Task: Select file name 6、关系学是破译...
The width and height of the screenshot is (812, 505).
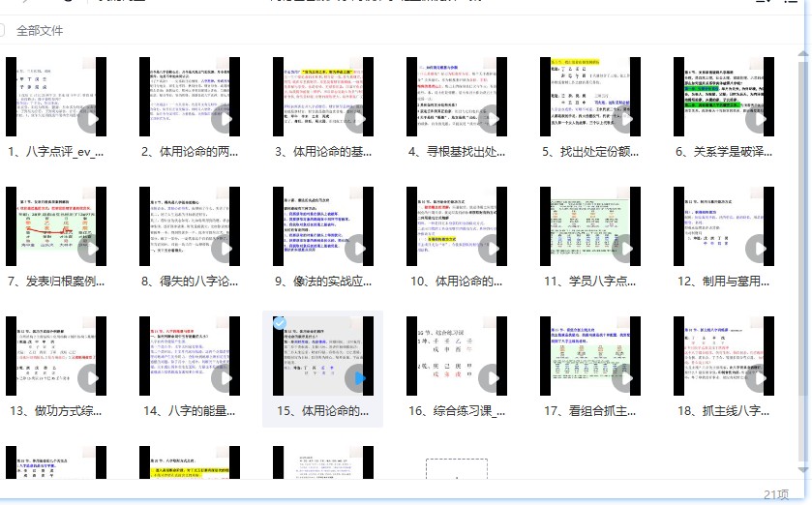Action: click(x=724, y=152)
